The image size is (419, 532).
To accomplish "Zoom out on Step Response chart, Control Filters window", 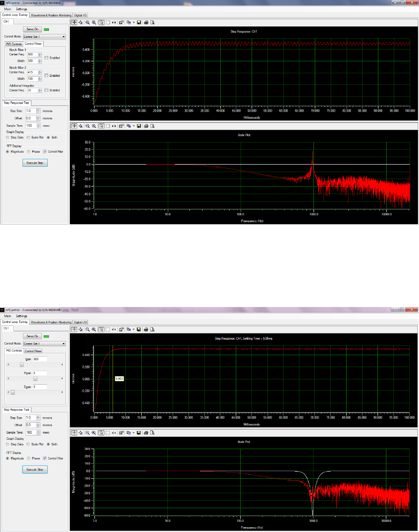I will tap(87, 22).
